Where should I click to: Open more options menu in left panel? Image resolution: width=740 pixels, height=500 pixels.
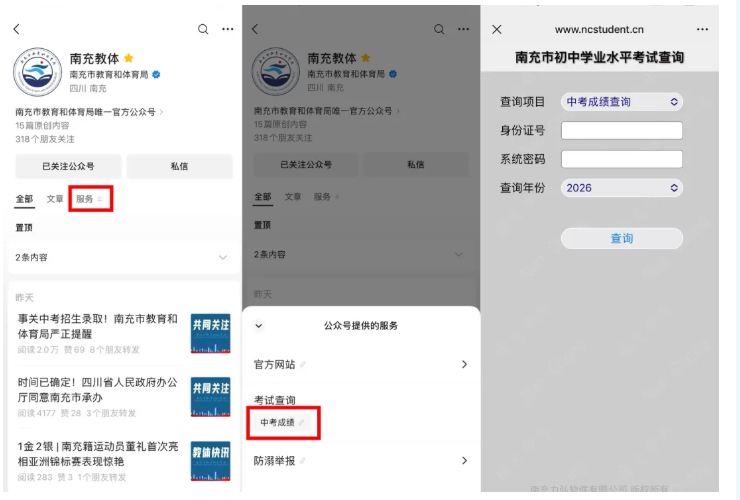[x=227, y=29]
